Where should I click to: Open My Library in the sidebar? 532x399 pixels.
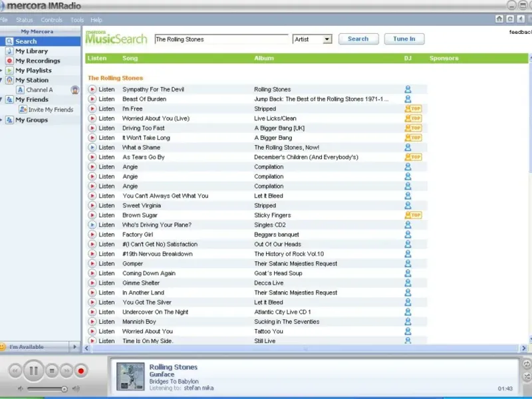point(31,51)
